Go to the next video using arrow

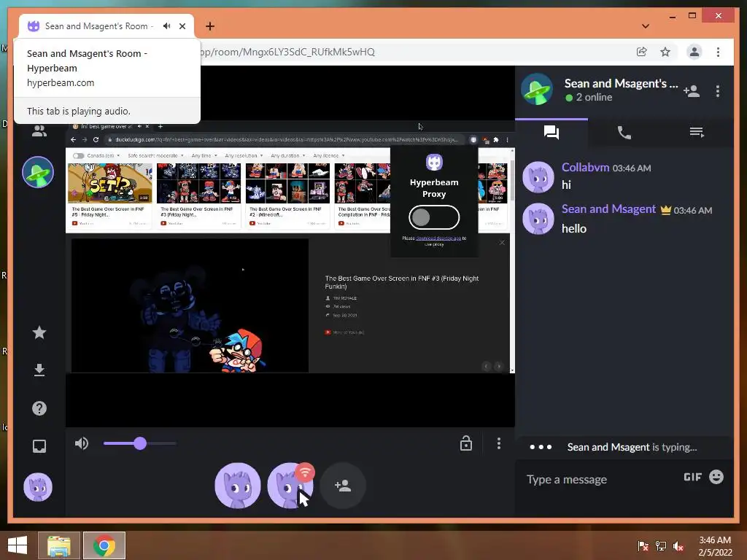coord(498,366)
